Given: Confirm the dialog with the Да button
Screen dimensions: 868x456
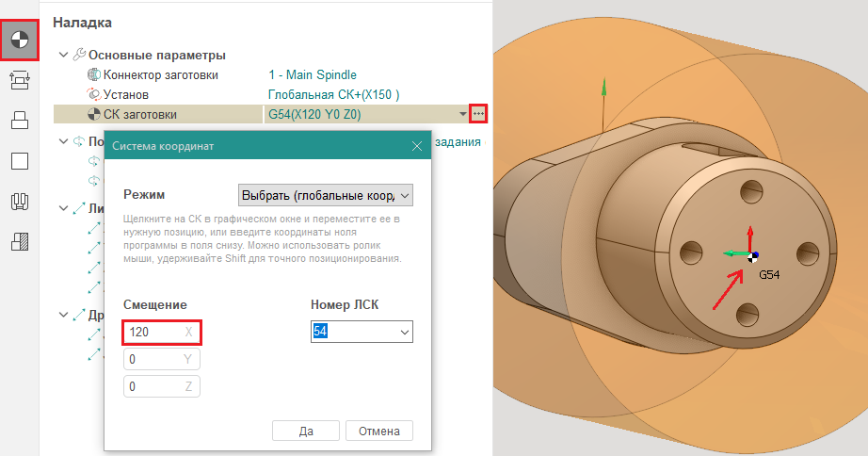Looking at the screenshot, I should [x=305, y=431].
